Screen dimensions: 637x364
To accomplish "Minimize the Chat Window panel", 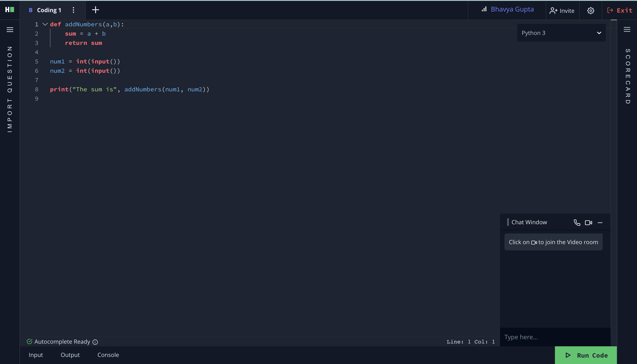I will click(600, 222).
